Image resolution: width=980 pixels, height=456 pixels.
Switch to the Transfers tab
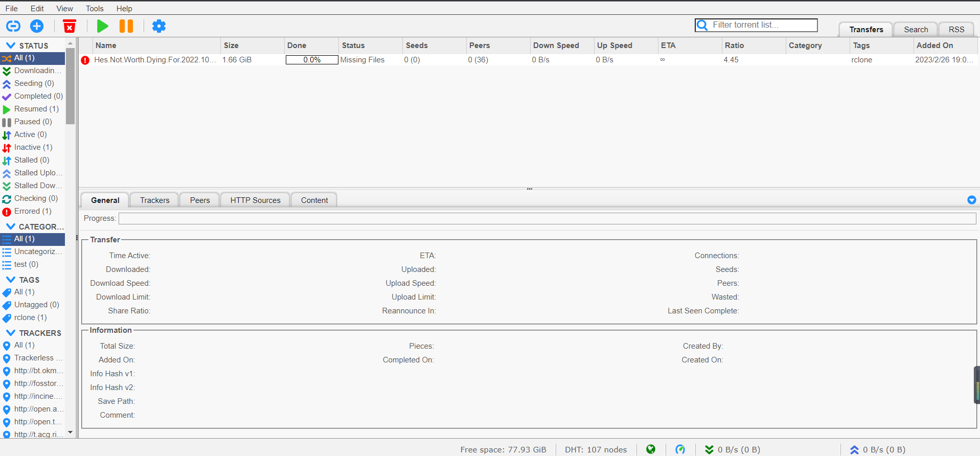[866, 30]
